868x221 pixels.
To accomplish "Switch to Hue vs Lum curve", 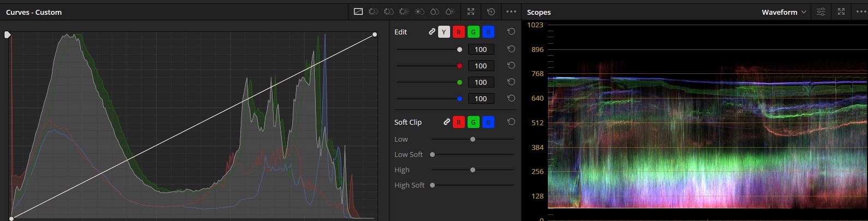I will (x=404, y=11).
